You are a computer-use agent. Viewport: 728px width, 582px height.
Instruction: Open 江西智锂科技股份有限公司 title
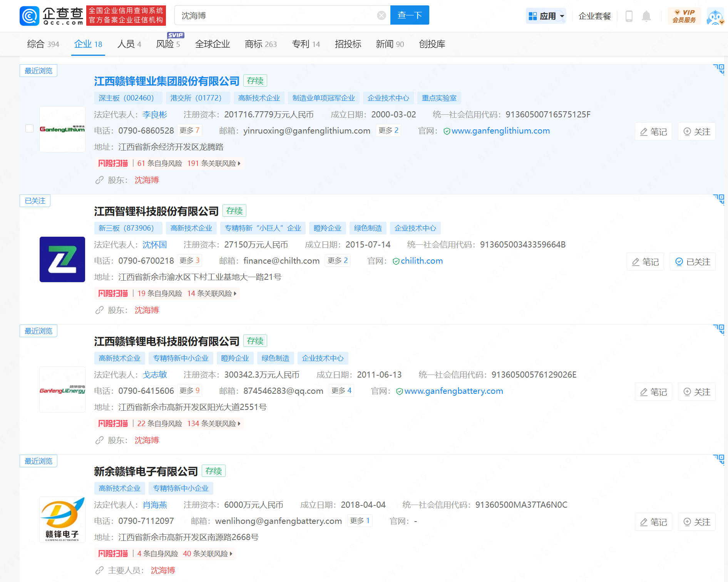coord(156,211)
